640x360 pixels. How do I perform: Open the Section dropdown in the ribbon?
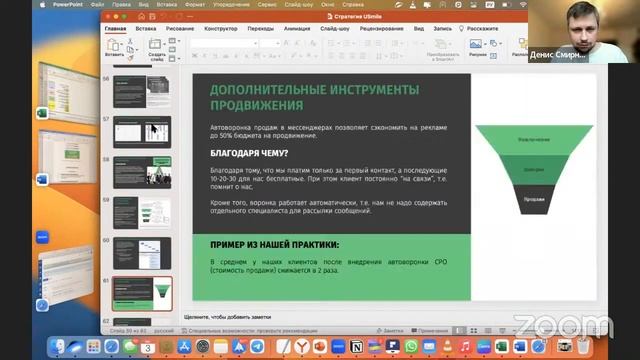point(174,59)
